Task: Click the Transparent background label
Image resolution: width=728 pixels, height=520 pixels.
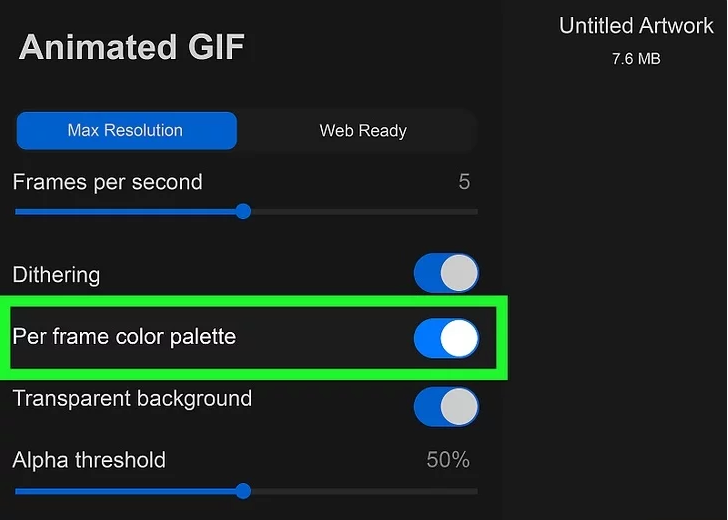Action: (132, 398)
